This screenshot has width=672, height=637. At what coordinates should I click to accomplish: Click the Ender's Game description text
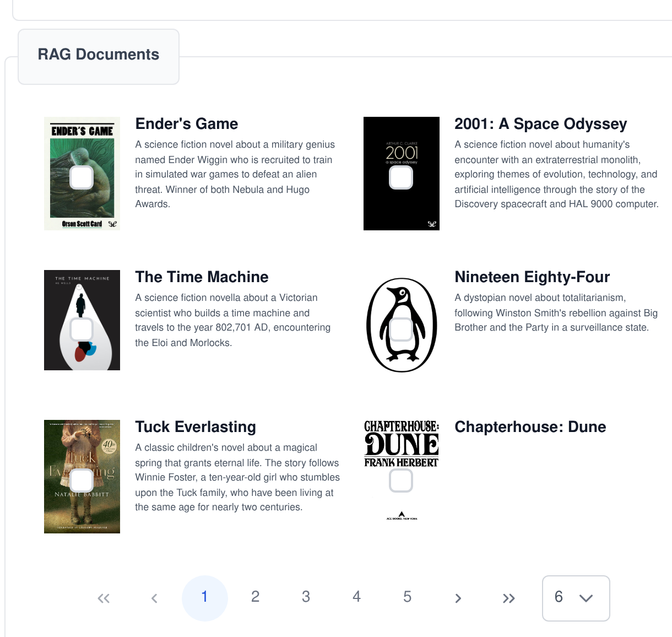coord(235,174)
